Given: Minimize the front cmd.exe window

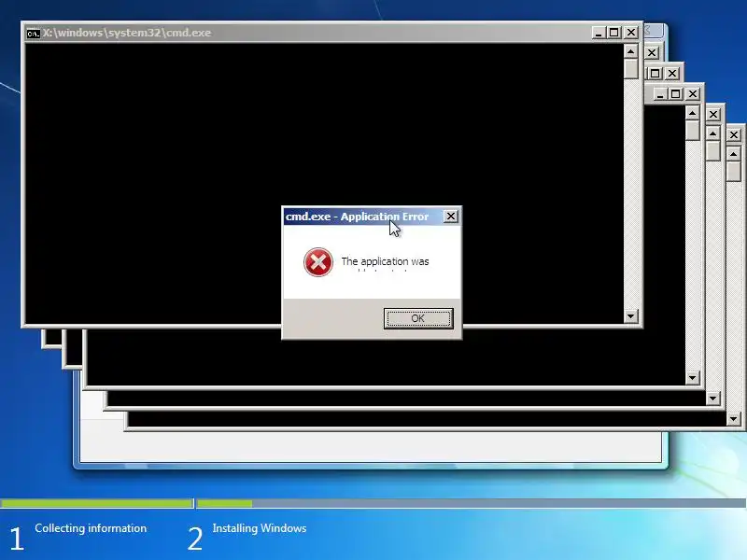Looking at the screenshot, I should pyautogui.click(x=599, y=33).
